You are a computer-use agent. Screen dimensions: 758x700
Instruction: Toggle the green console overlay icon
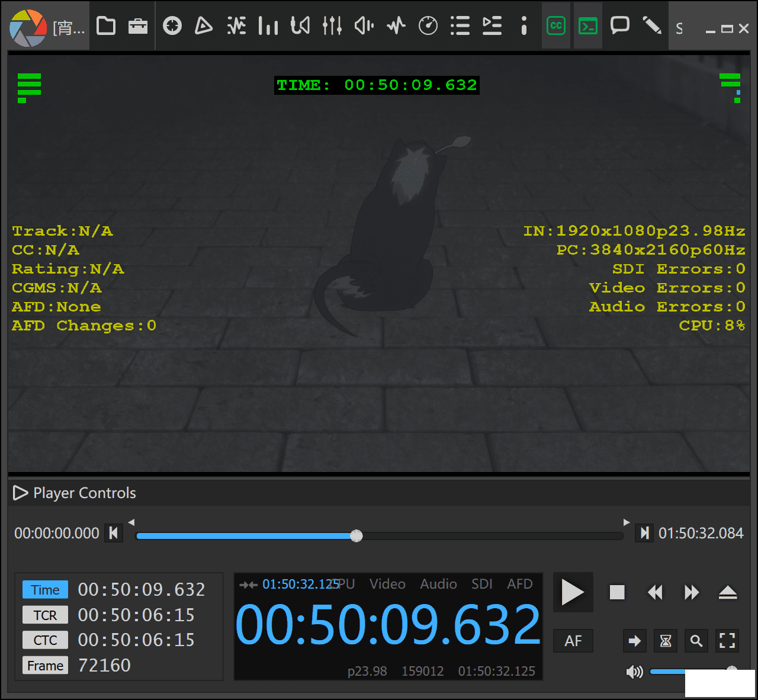pos(588,26)
